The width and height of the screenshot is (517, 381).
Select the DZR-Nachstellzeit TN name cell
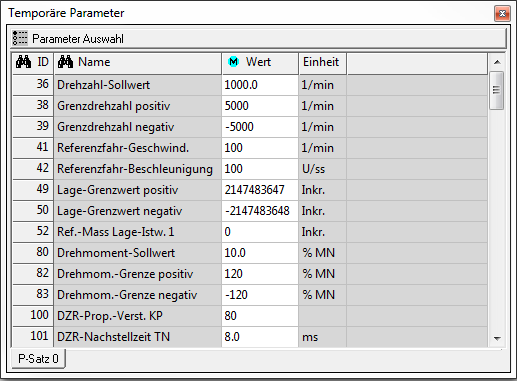click(138, 337)
